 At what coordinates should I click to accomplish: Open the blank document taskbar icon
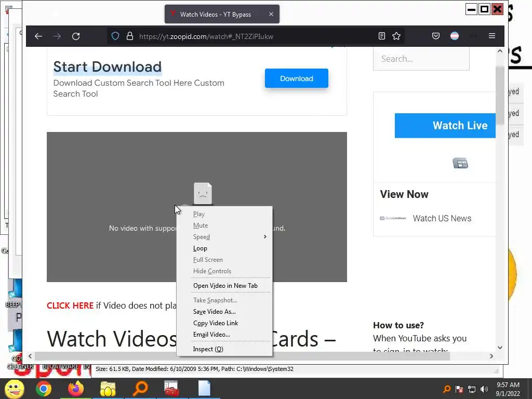click(x=204, y=389)
